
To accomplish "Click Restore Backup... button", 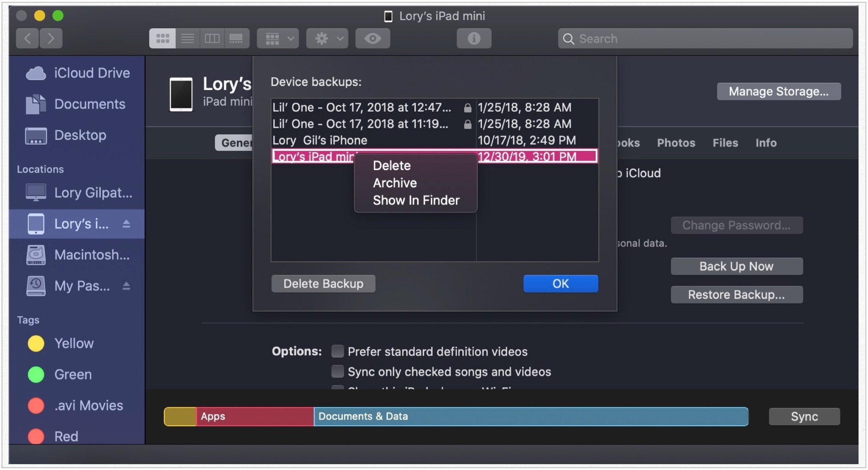I will coord(737,295).
